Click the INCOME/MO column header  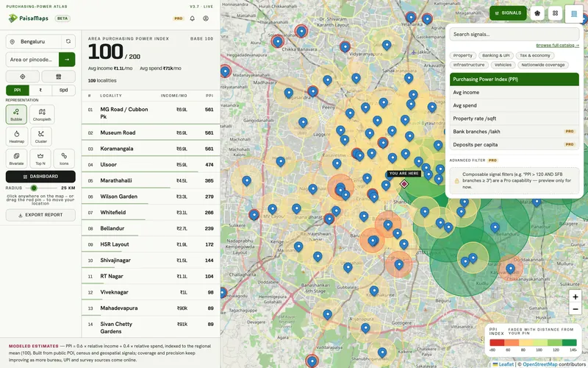[174, 96]
